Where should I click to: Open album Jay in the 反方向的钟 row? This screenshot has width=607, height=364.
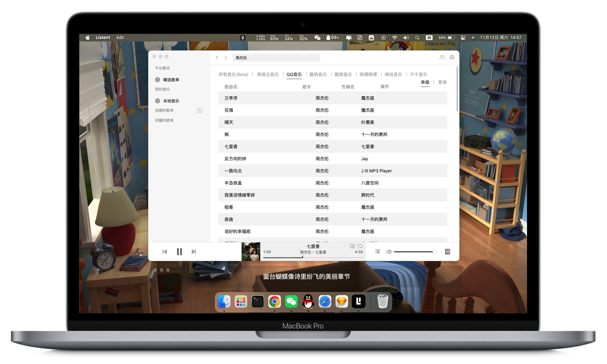pyautogui.click(x=365, y=159)
